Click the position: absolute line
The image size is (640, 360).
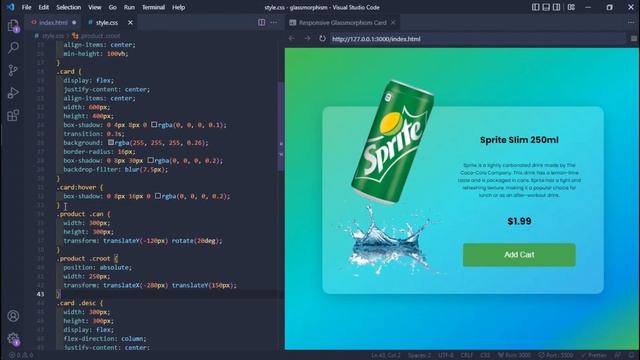(98, 267)
